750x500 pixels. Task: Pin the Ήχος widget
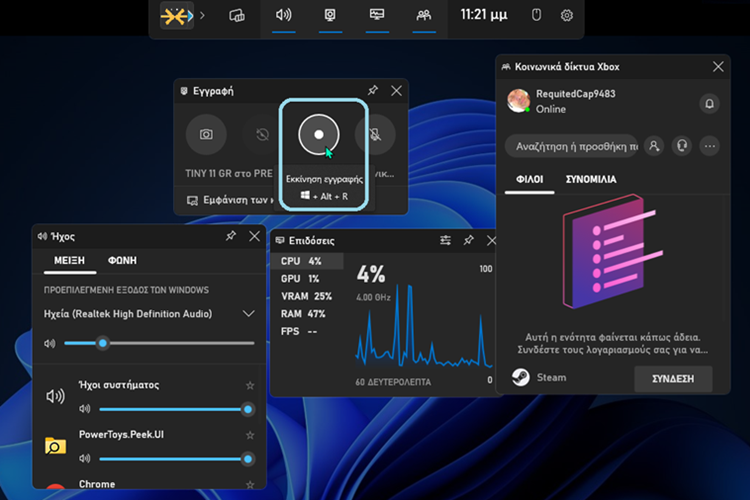tap(231, 235)
